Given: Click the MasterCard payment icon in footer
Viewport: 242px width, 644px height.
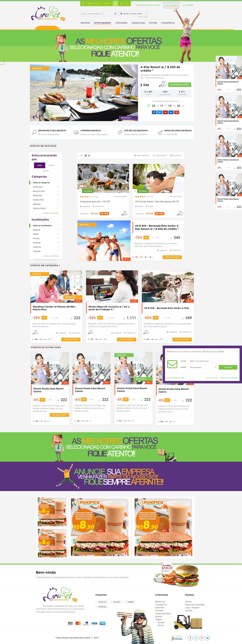Looking at the screenshot, I should click(78, 623).
